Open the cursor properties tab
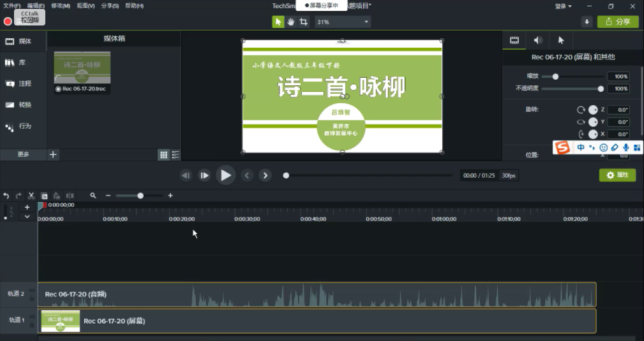The height and width of the screenshot is (341, 644). click(561, 40)
